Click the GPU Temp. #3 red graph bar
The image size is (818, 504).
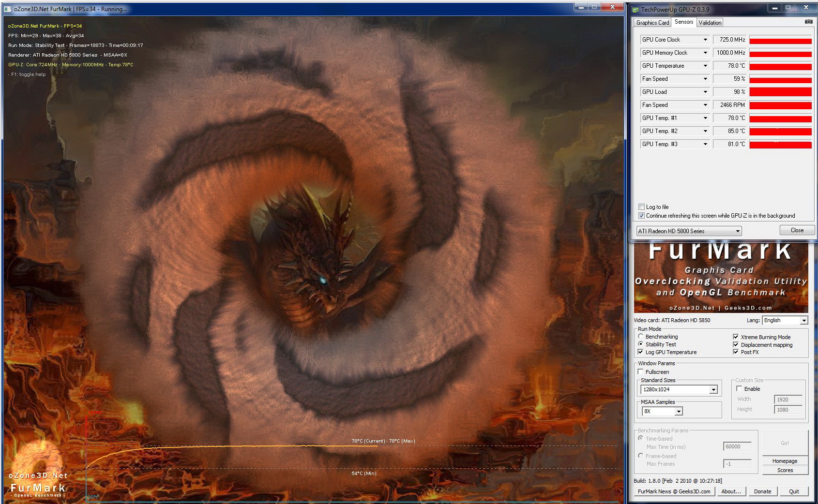[x=780, y=144]
